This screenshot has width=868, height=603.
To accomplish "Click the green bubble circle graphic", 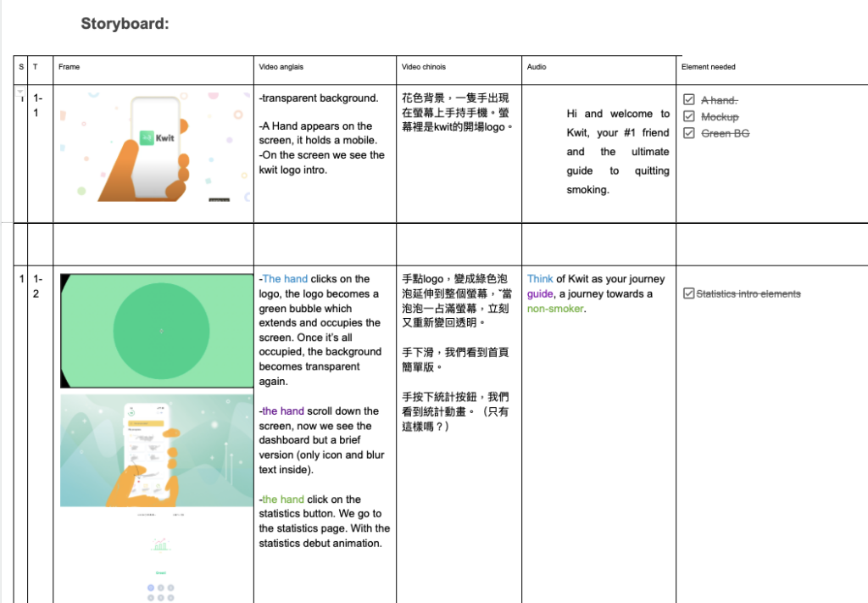I will [161, 330].
